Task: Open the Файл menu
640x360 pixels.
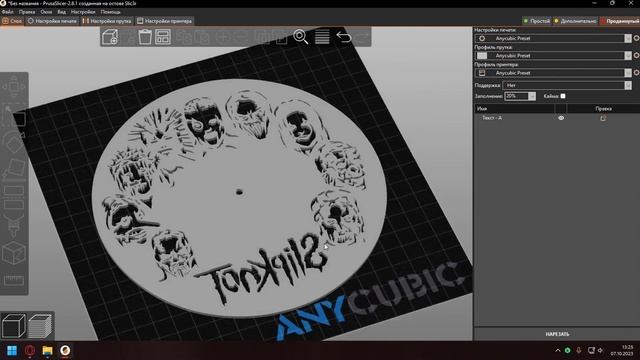Action: pos(7,12)
